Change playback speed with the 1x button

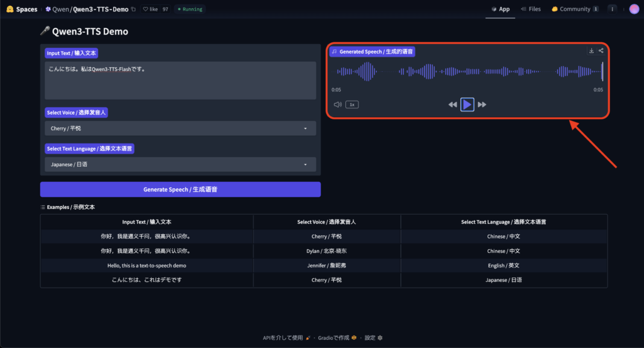click(352, 104)
